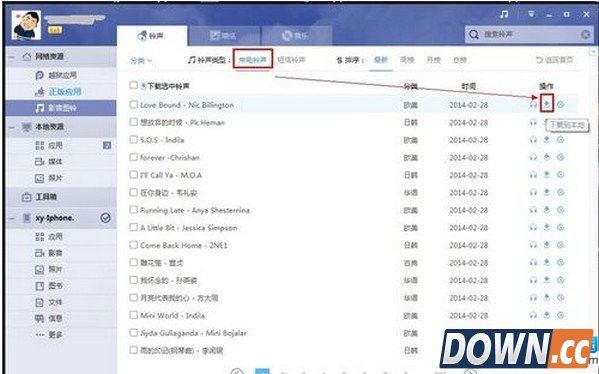Click headphone icon in Mini World row
599x374 pixels.
(x=533, y=315)
